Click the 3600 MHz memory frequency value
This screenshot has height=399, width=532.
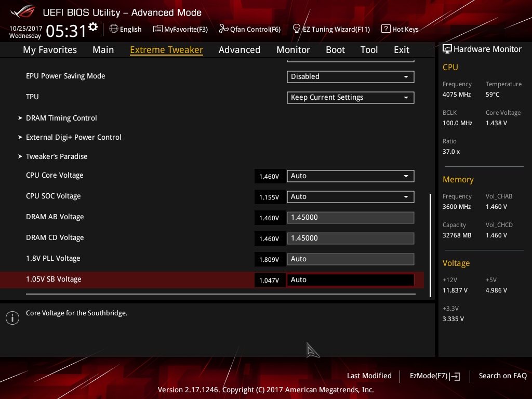457,207
